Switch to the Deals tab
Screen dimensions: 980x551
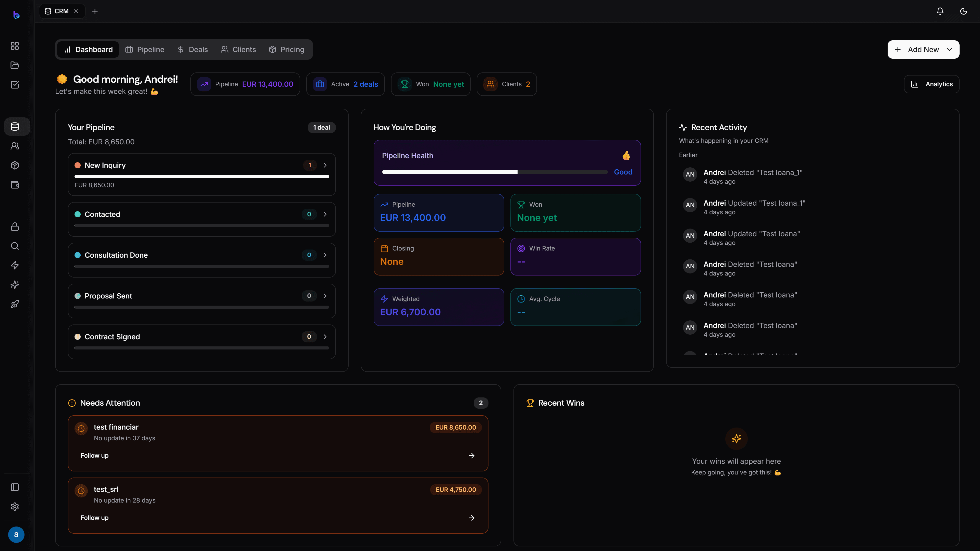192,49
